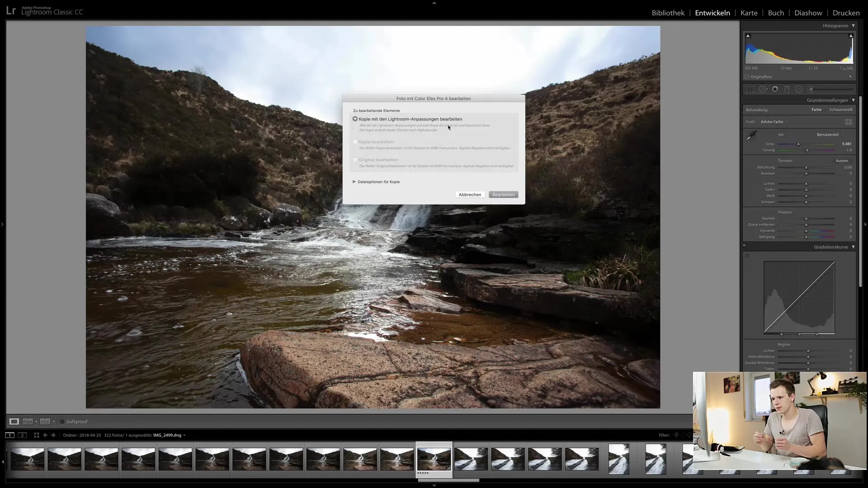Go forward with filmstrip right arrow
868x488 pixels.
[53, 435]
